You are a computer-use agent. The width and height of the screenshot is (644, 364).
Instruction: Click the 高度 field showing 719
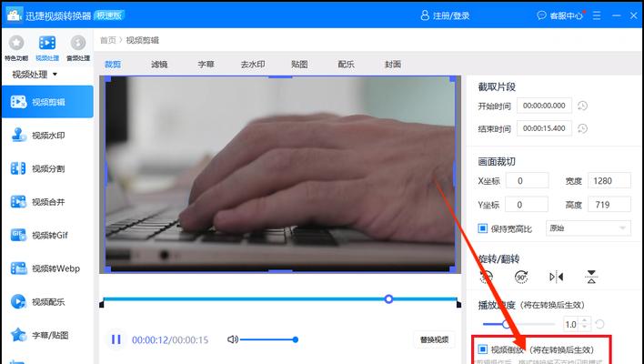coord(609,205)
